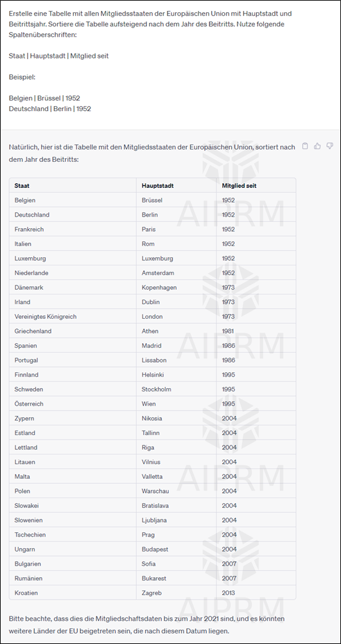Select the Mitglied seit column header
Image resolution: width=341 pixels, height=644 pixels.
[240, 186]
